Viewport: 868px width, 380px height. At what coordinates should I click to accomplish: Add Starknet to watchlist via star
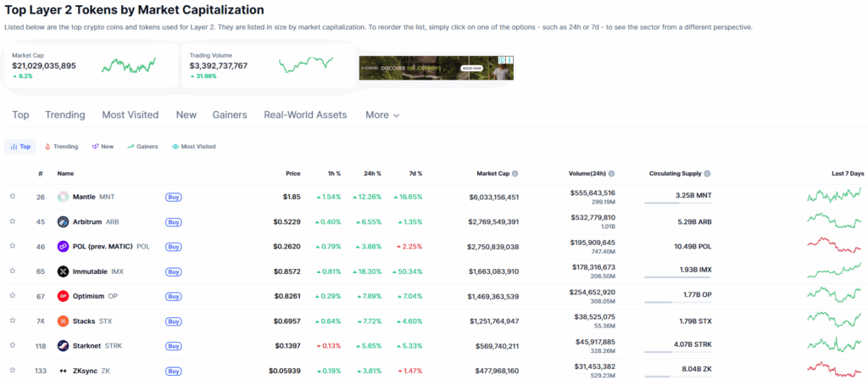(12, 345)
